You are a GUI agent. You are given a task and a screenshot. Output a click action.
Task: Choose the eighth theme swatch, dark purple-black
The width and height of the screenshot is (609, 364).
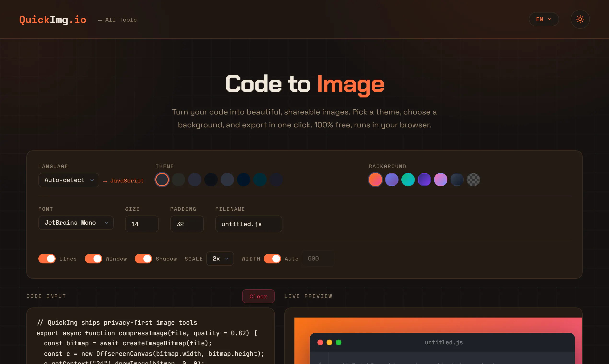(x=276, y=180)
